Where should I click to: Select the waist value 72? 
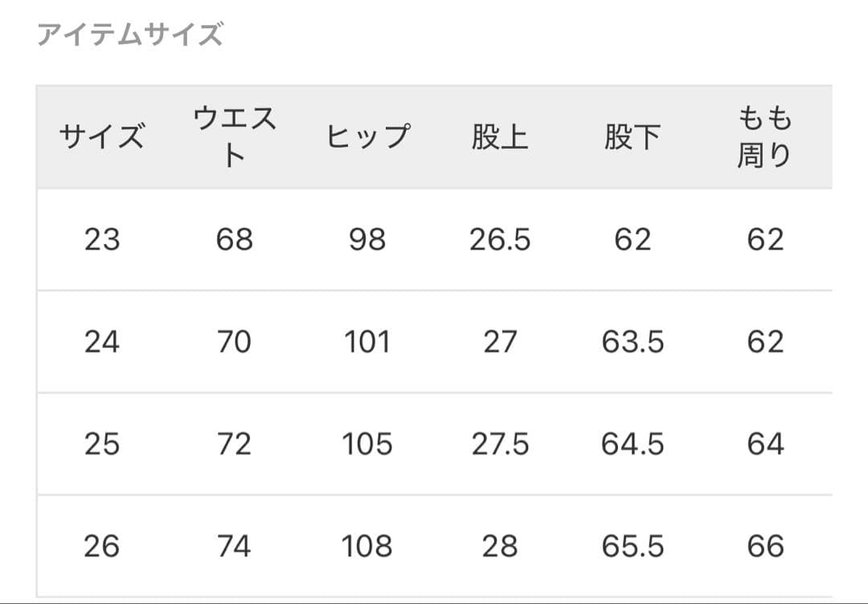click(234, 444)
